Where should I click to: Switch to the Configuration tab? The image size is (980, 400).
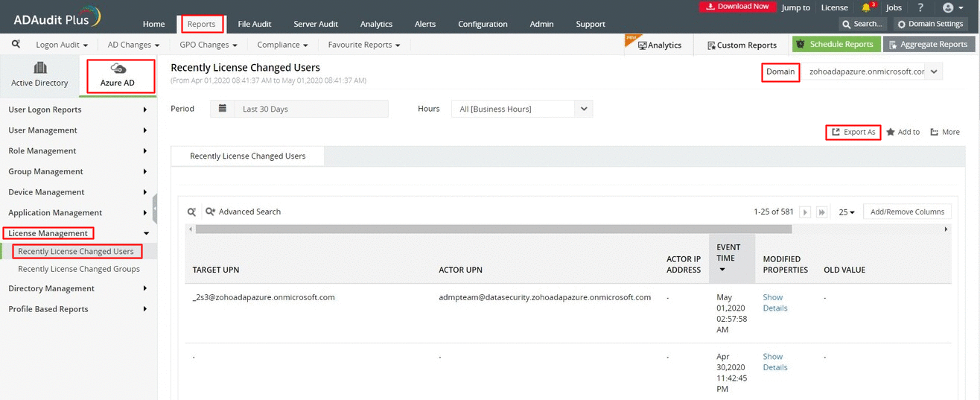point(483,24)
